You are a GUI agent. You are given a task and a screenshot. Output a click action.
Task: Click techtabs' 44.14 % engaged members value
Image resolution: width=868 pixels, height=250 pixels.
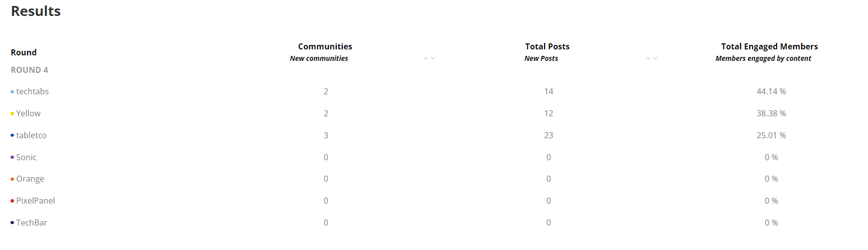[771, 91]
